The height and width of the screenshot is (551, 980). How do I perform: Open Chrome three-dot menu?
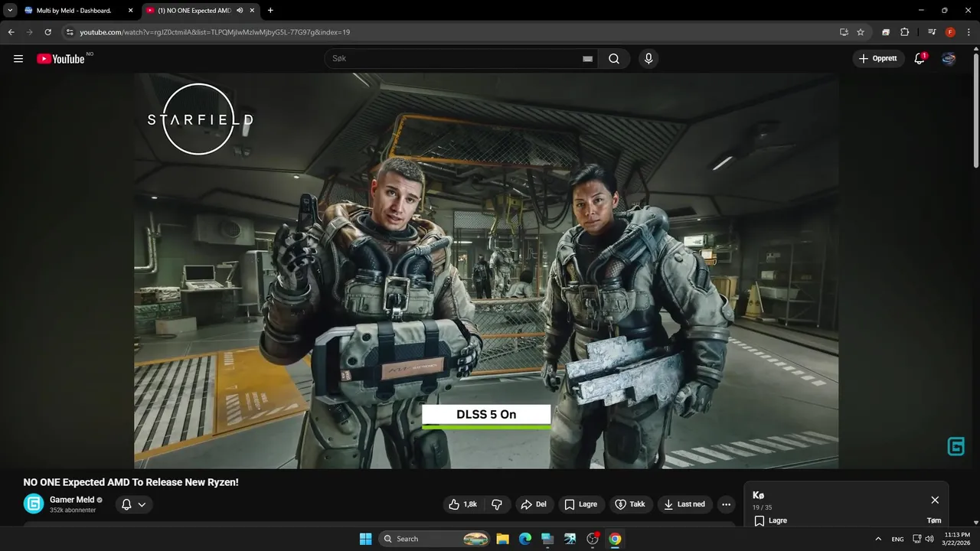(969, 32)
